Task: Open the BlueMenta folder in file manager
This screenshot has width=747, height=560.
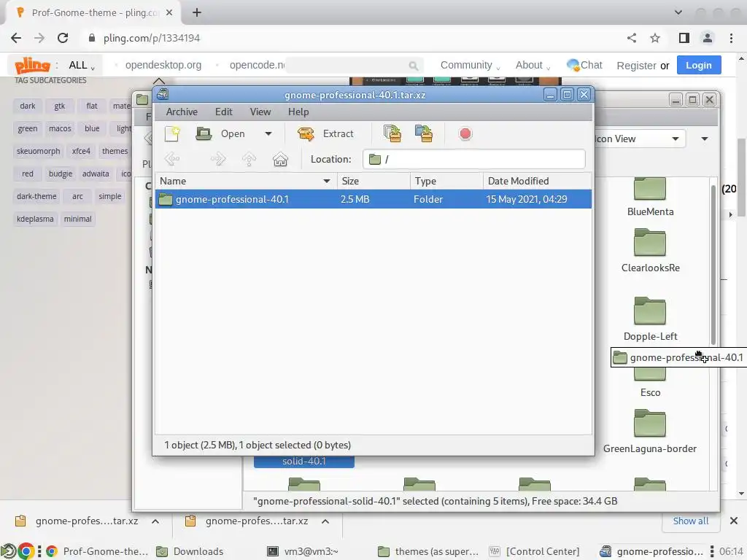Action: 650,197
